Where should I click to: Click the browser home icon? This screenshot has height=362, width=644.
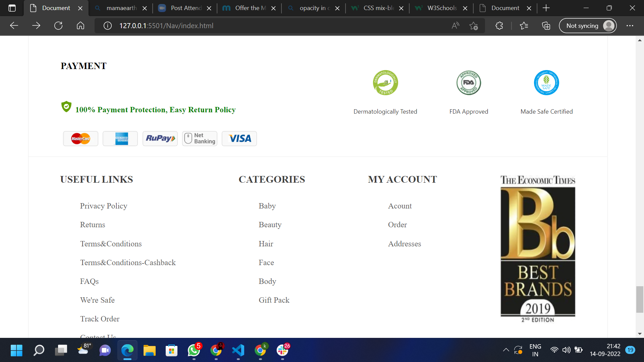point(80,25)
